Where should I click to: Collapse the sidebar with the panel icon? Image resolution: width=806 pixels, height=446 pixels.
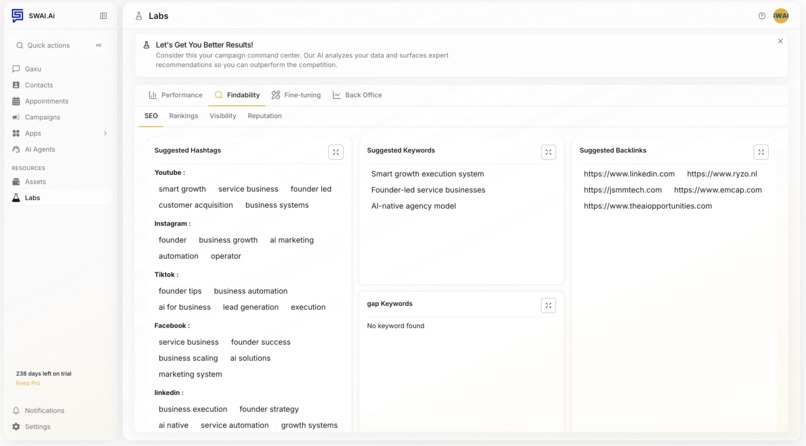pyautogui.click(x=103, y=16)
